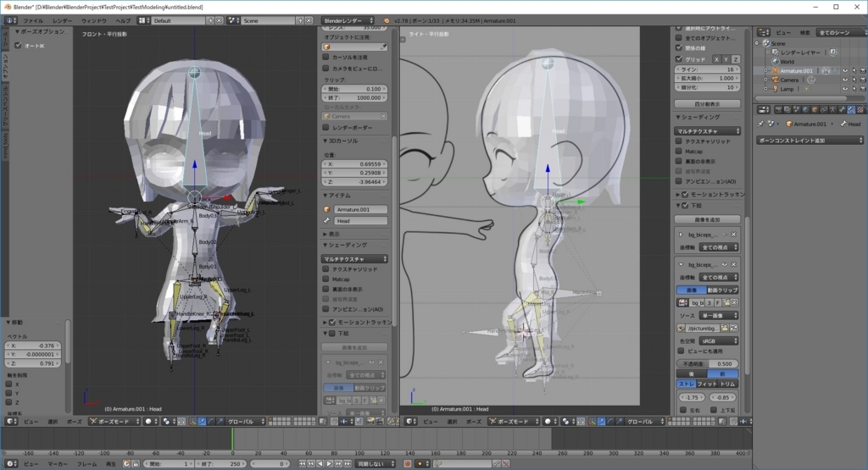The height and width of the screenshot is (470, 868).
Task: Click outliner horizontal scrollbar
Action: click(x=800, y=98)
